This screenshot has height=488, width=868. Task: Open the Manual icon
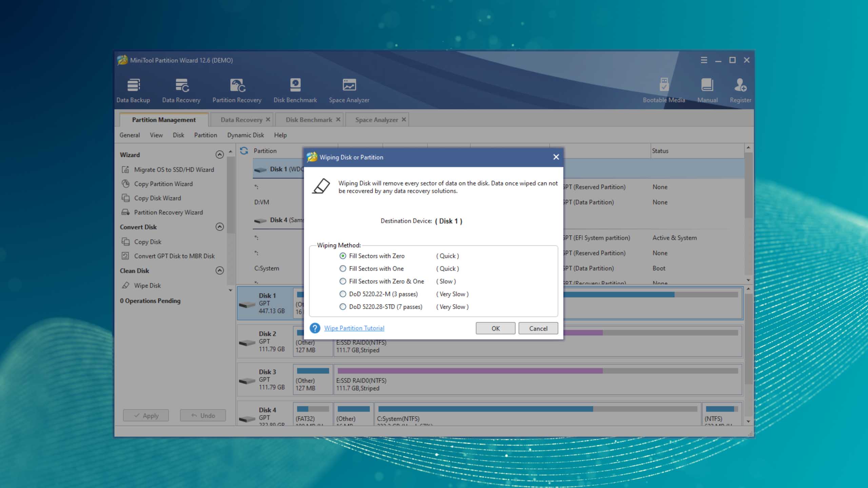pos(707,90)
